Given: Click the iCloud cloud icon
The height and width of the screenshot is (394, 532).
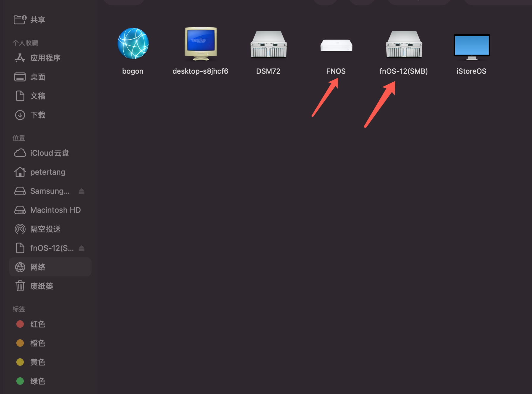Looking at the screenshot, I should pos(20,153).
